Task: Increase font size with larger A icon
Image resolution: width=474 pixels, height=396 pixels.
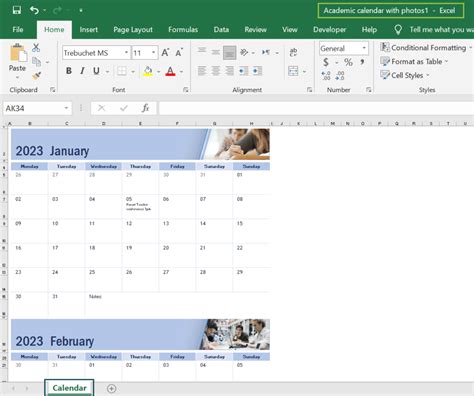Action: pos(165,52)
